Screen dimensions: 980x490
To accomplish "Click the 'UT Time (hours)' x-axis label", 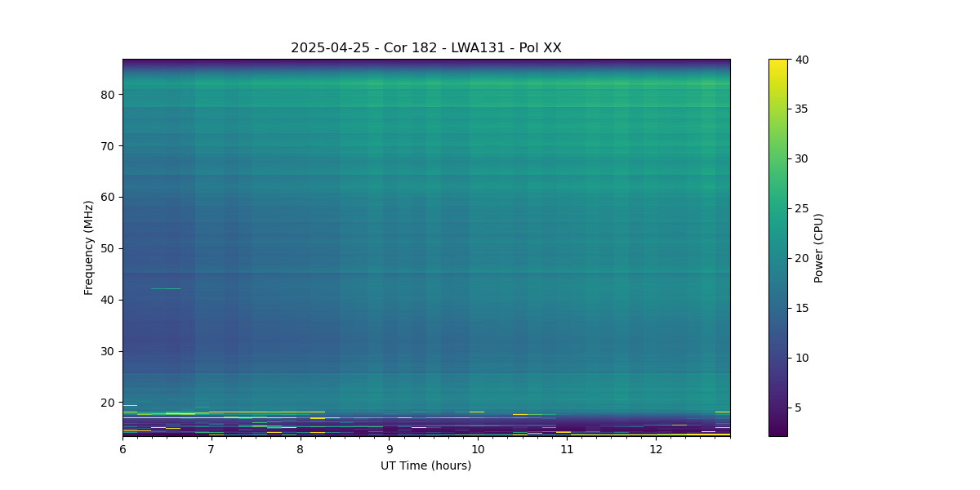I will 425,465.
